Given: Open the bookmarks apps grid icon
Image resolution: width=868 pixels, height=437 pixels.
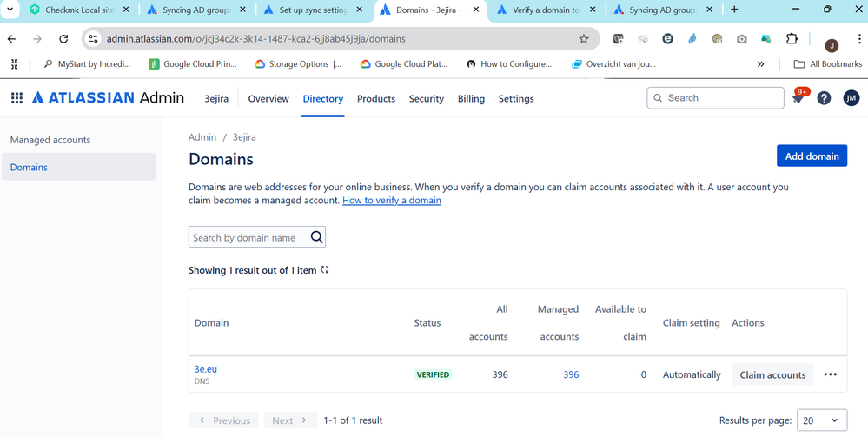Looking at the screenshot, I should click(x=14, y=64).
